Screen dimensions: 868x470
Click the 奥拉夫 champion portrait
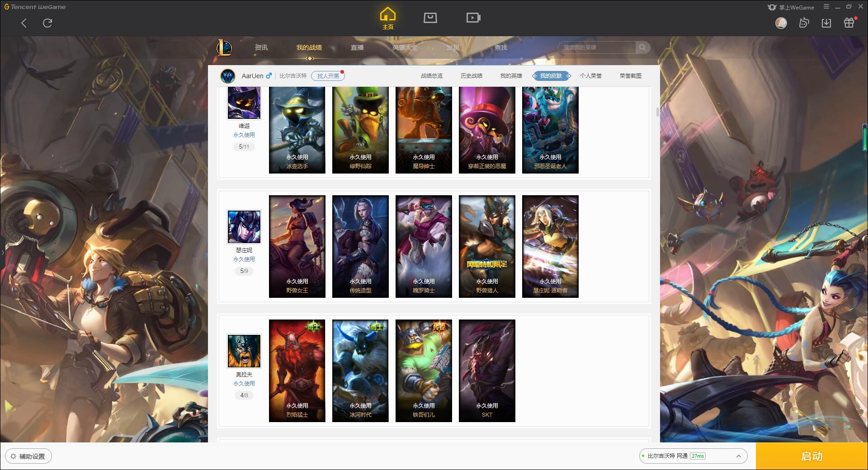coord(244,351)
